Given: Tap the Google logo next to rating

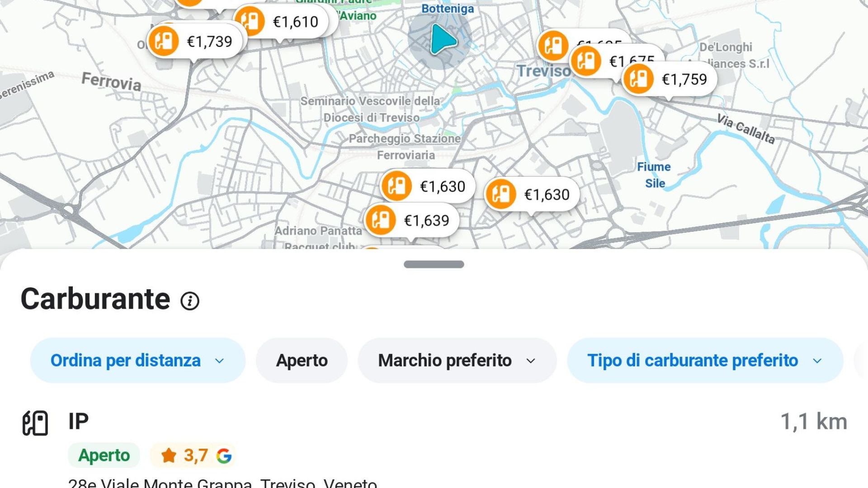Looking at the screenshot, I should tap(224, 455).
